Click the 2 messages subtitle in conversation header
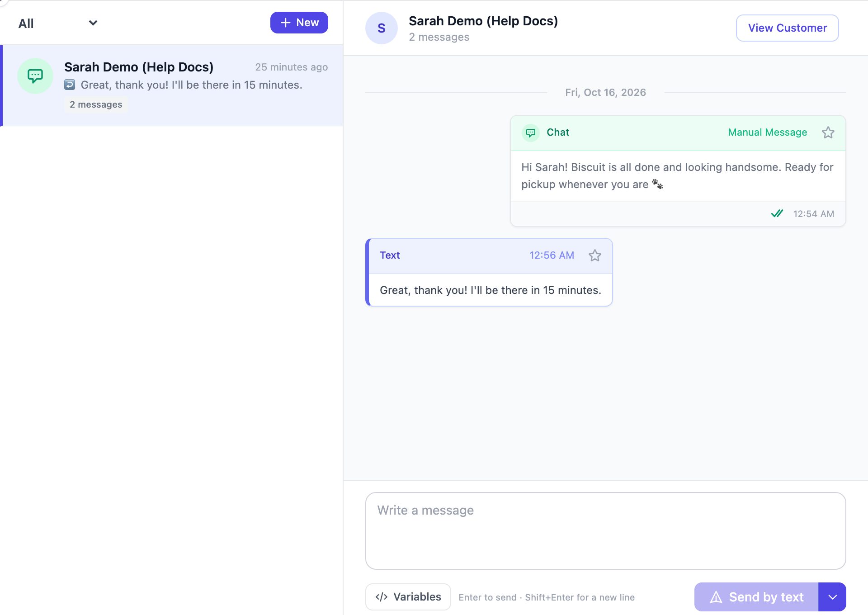The image size is (868, 615). point(439,37)
